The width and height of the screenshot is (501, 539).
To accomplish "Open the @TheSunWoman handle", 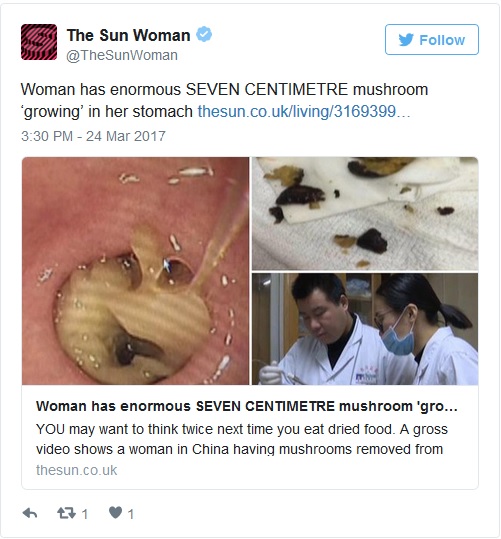I will tap(122, 55).
